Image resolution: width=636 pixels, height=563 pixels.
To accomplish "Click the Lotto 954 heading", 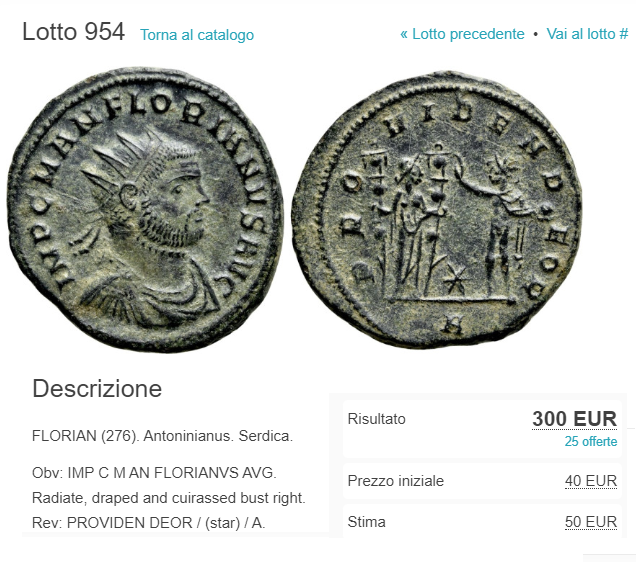I will click(73, 32).
